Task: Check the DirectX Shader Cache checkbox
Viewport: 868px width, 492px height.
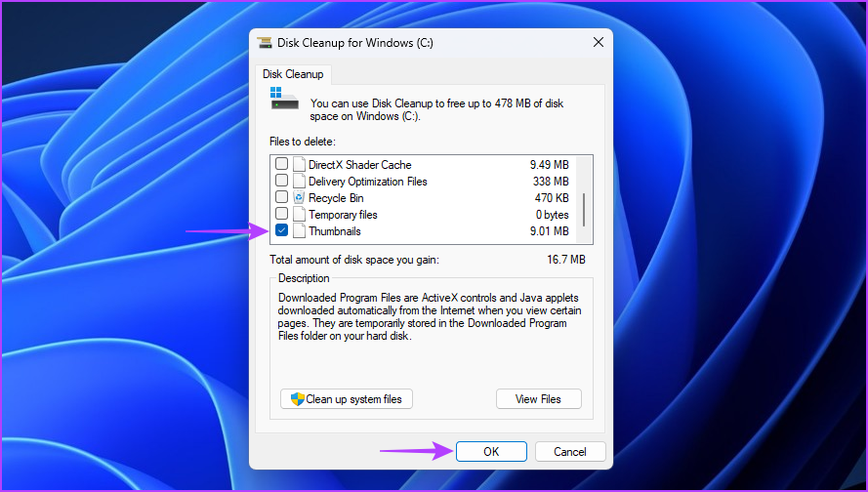Action: pos(282,164)
